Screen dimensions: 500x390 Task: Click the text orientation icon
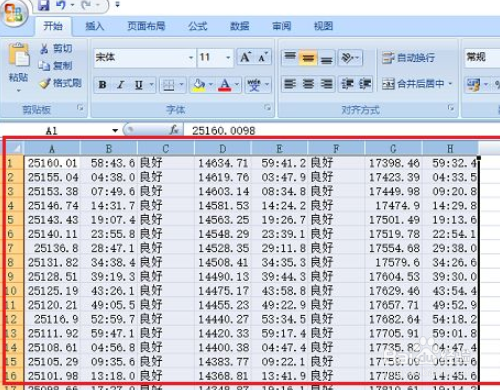click(x=347, y=58)
